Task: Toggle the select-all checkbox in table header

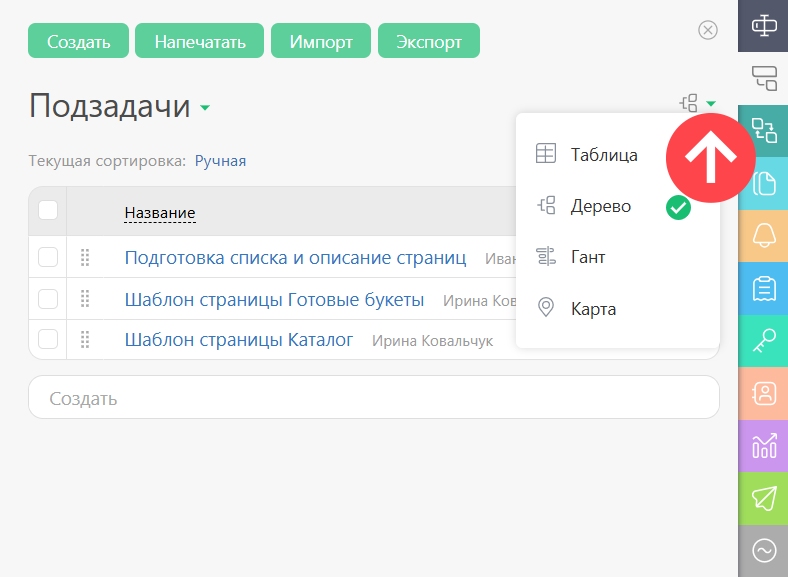Action: click(48, 210)
